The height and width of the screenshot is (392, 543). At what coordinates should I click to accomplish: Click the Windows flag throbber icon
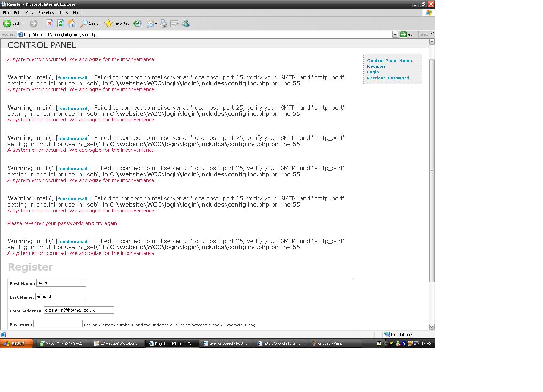click(429, 13)
